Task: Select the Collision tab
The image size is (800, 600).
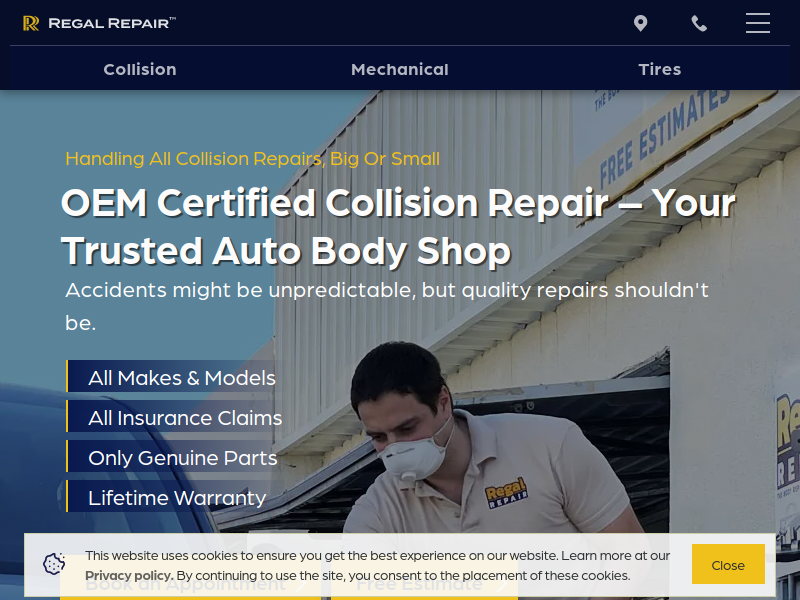Action: pos(140,69)
